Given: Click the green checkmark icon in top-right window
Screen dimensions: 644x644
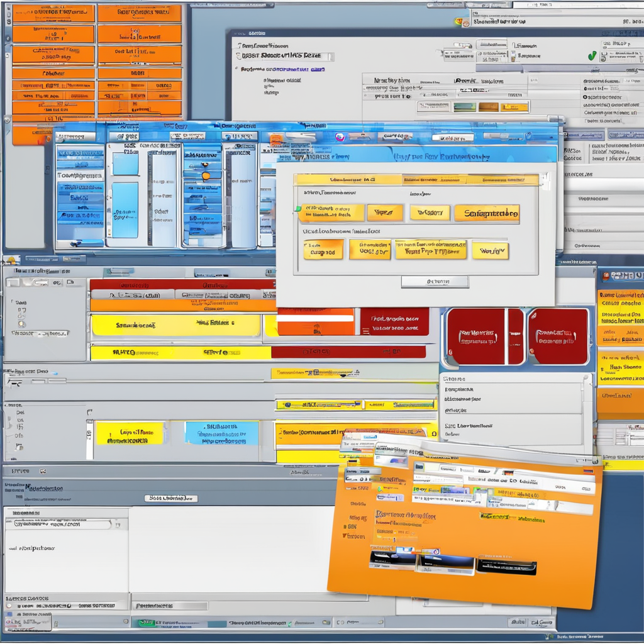Looking at the screenshot, I should coord(592,56).
